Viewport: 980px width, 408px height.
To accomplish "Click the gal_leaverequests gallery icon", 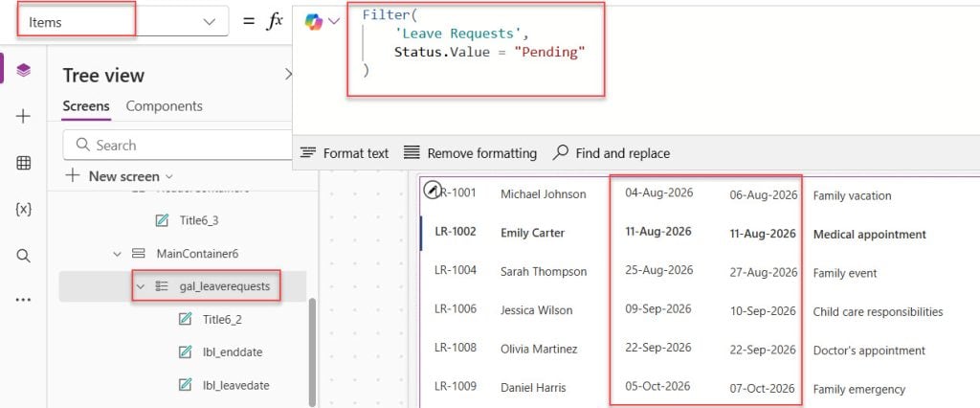I will pyautogui.click(x=162, y=286).
